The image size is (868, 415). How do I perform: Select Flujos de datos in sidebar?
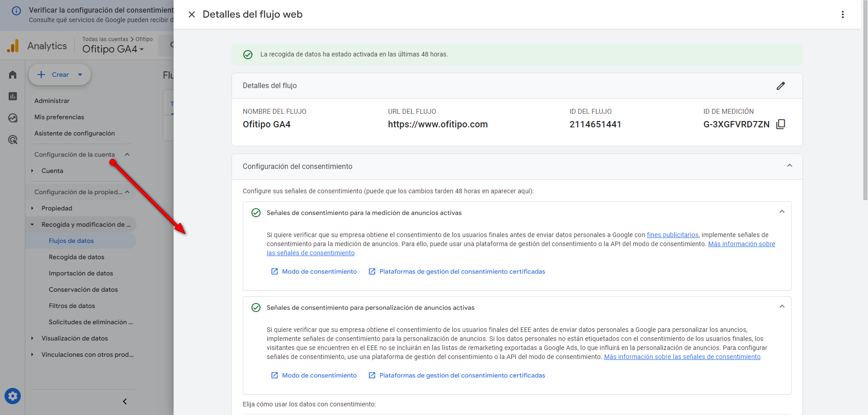pos(71,241)
